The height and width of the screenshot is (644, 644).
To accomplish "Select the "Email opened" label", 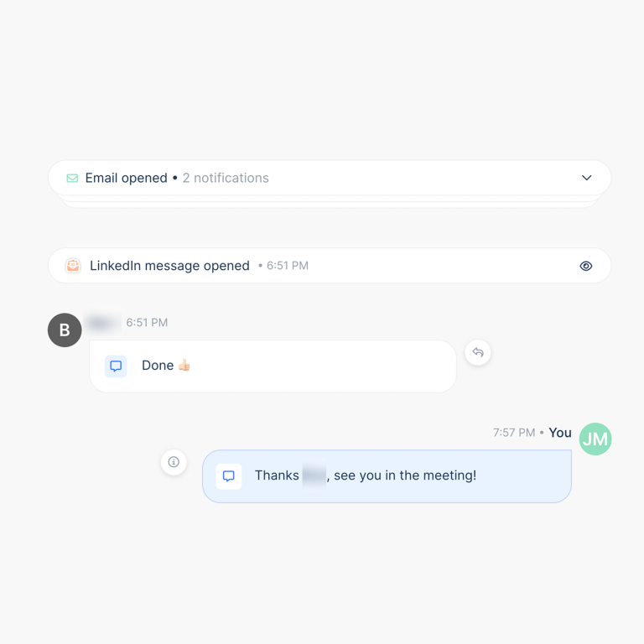I will pos(126,178).
